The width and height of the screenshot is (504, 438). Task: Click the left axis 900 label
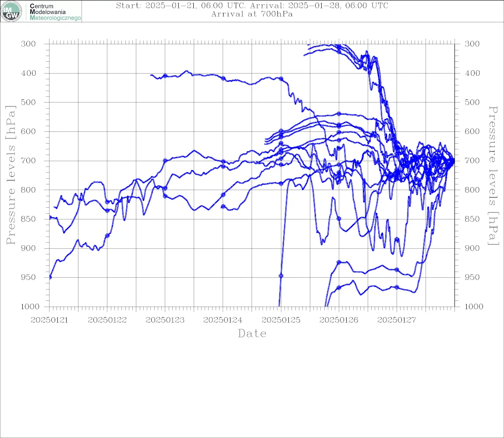pos(28,248)
